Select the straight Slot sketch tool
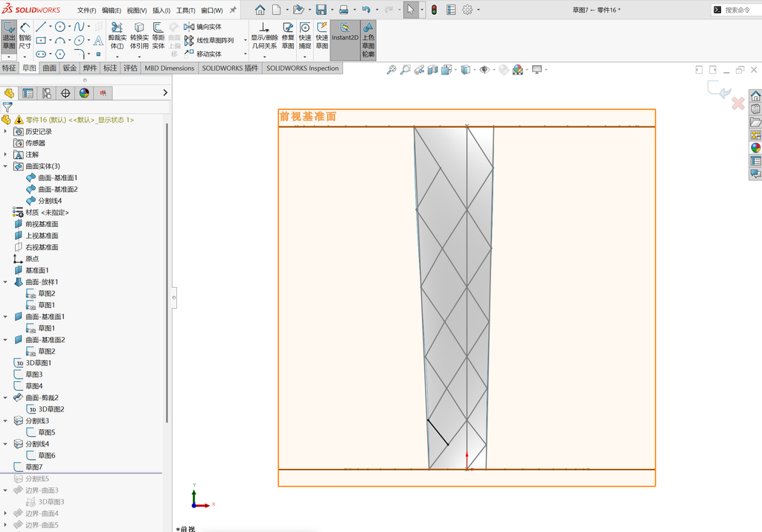 pyautogui.click(x=41, y=54)
